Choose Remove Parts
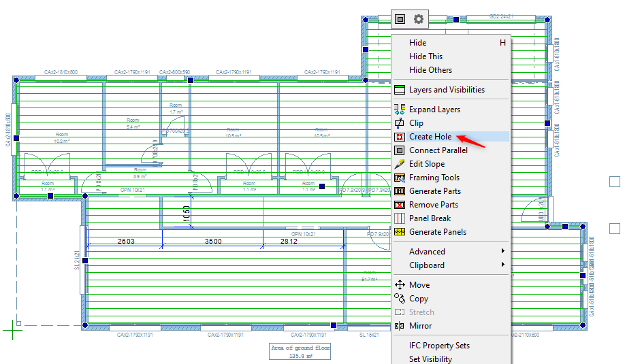 433,205
